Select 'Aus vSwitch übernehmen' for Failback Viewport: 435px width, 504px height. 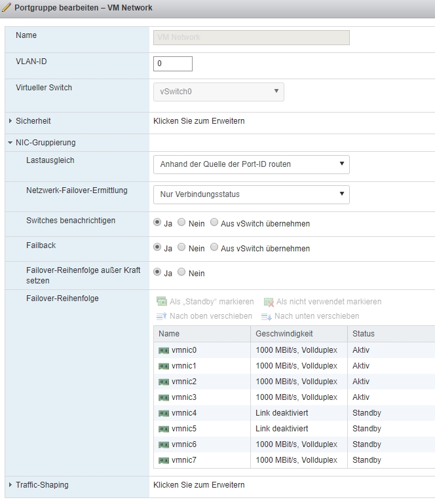(215, 247)
